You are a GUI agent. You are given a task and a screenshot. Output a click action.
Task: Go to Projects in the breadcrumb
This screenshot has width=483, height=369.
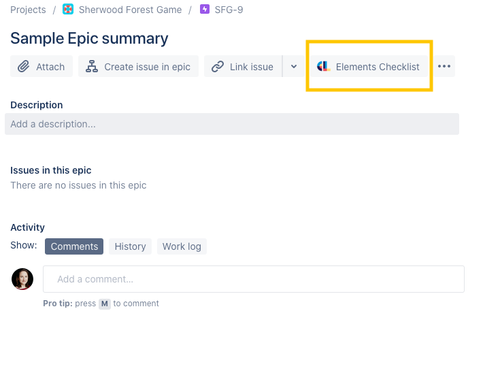coord(28,10)
